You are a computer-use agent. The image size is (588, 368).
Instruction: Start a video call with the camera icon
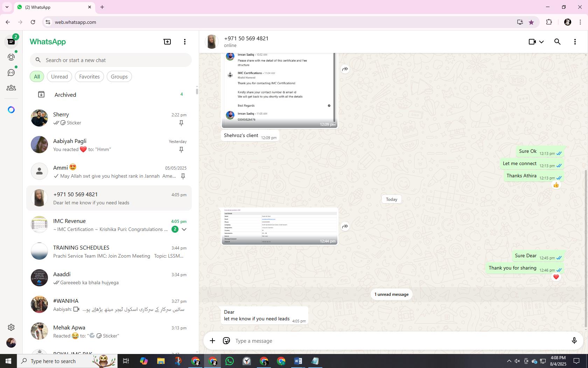coord(532,42)
